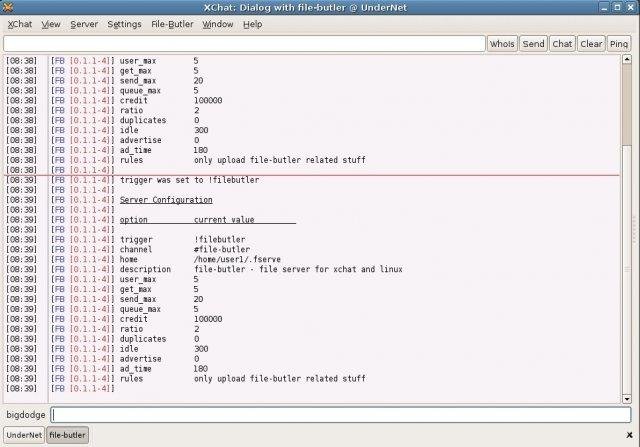Open the Help menu
The height and width of the screenshot is (447, 640).
(x=253, y=24)
